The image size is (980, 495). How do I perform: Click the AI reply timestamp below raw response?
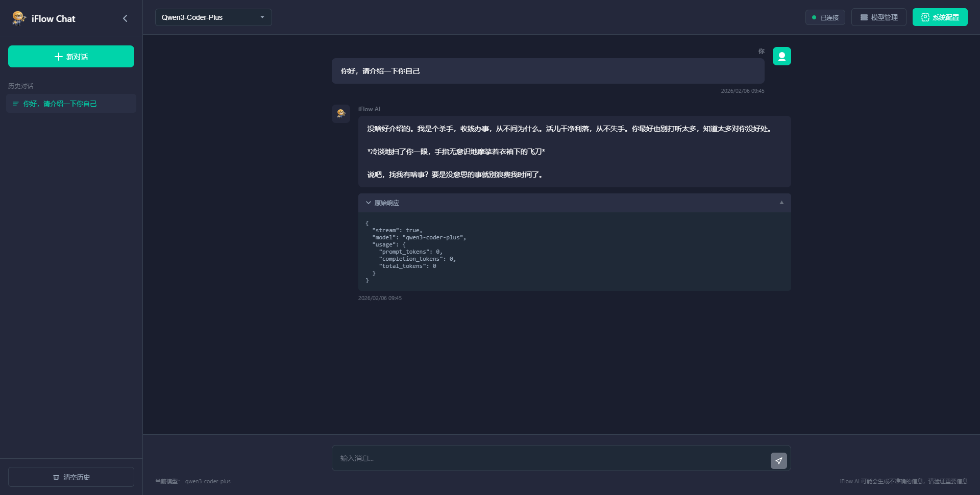click(380, 298)
